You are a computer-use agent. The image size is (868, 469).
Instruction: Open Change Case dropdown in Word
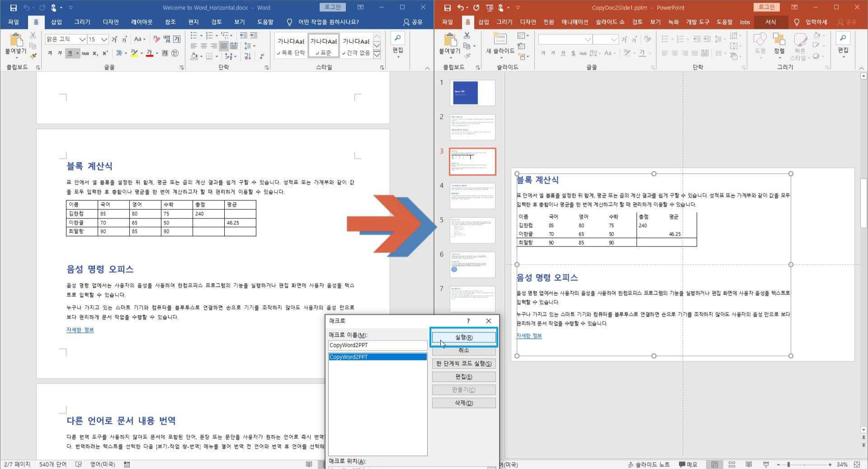pyautogui.click(x=140, y=39)
